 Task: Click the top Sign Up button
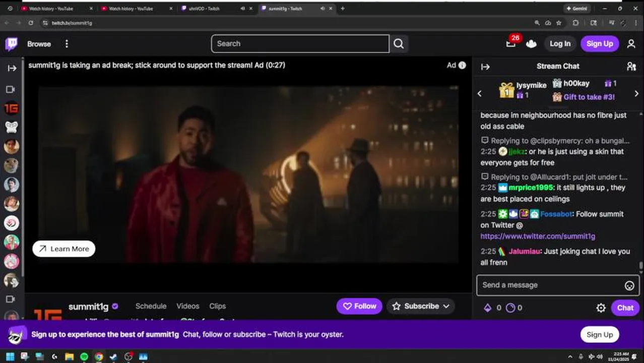pyautogui.click(x=600, y=44)
